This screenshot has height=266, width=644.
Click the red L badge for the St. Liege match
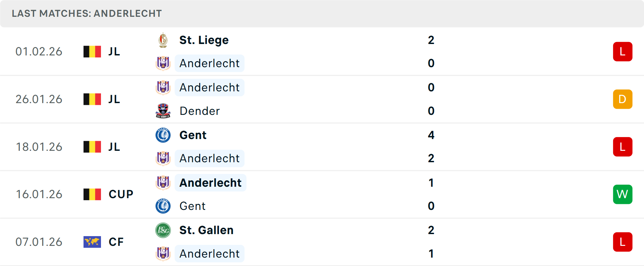tap(623, 51)
